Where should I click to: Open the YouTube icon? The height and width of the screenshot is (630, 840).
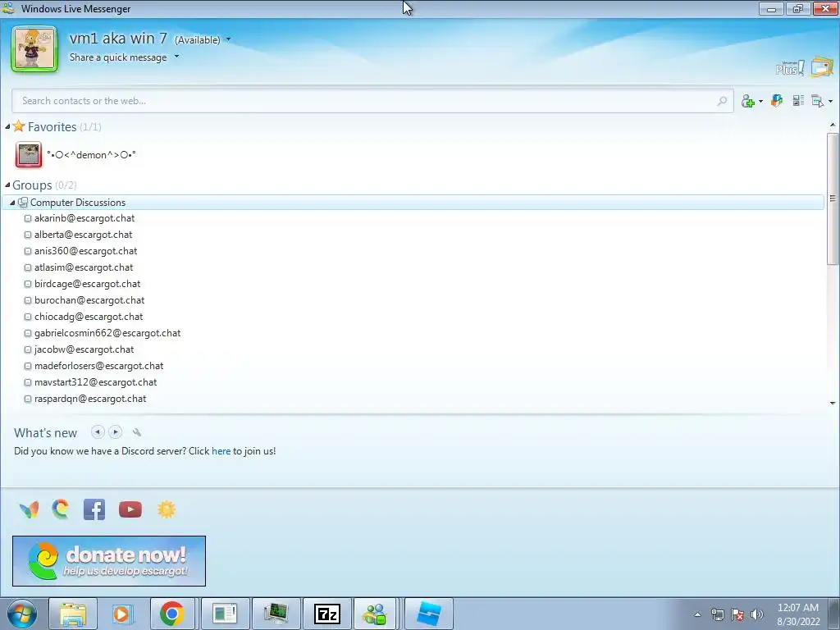point(130,509)
